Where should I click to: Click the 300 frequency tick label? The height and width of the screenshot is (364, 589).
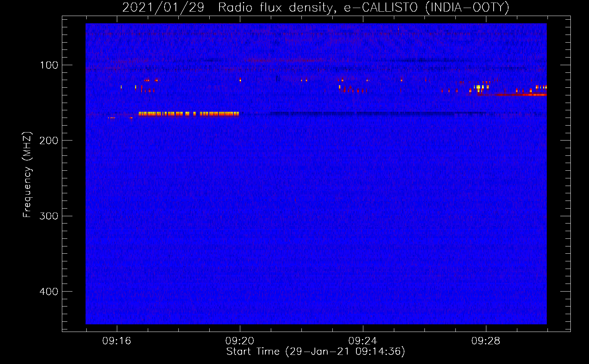click(49, 216)
